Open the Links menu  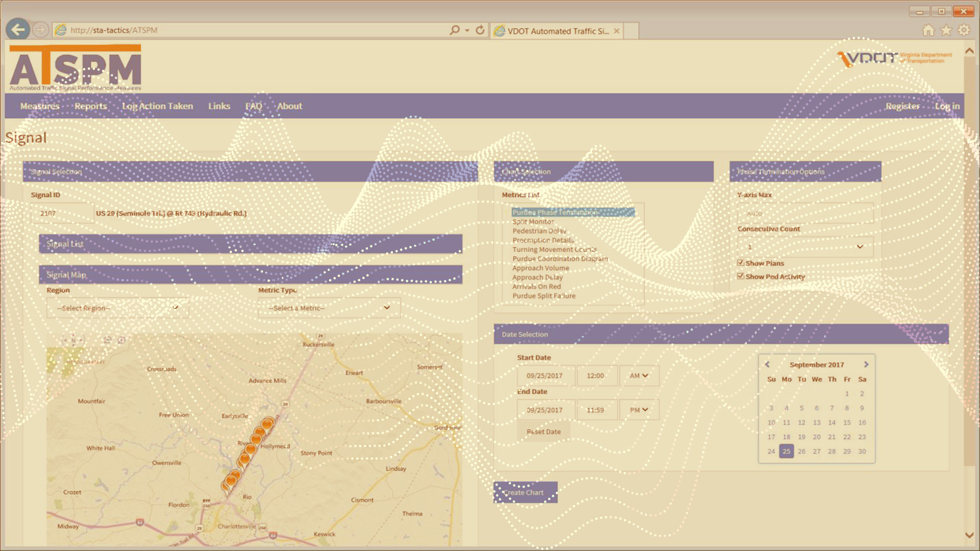point(219,106)
